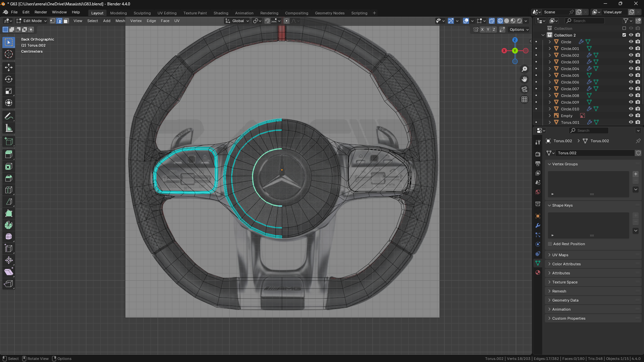Image resolution: width=644 pixels, height=362 pixels.
Task: Switch to Face select mode
Action: 66,21
